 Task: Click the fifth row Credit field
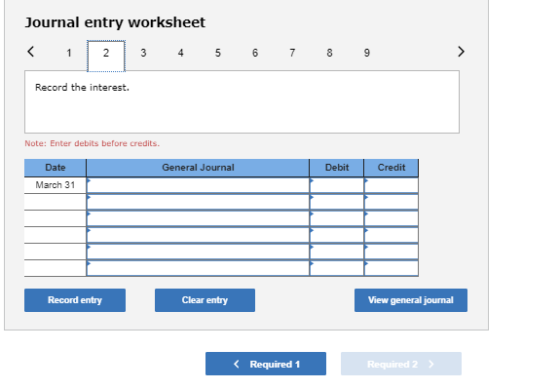coord(391,252)
